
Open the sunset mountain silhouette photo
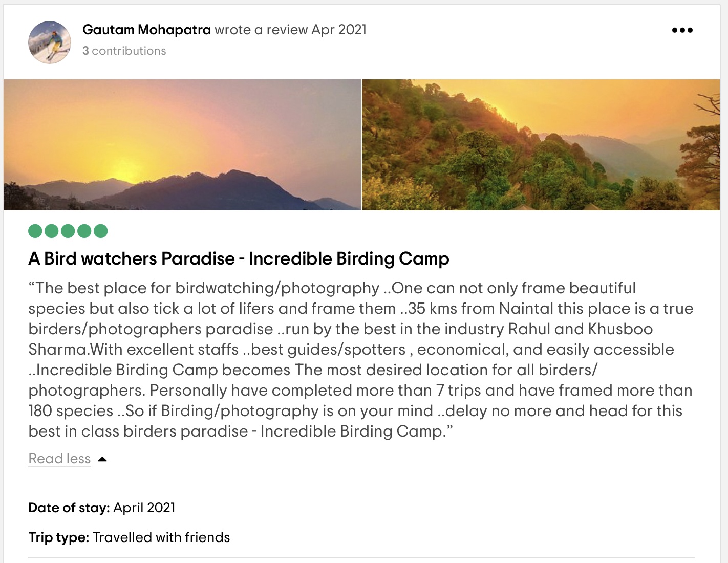pyautogui.click(x=182, y=145)
